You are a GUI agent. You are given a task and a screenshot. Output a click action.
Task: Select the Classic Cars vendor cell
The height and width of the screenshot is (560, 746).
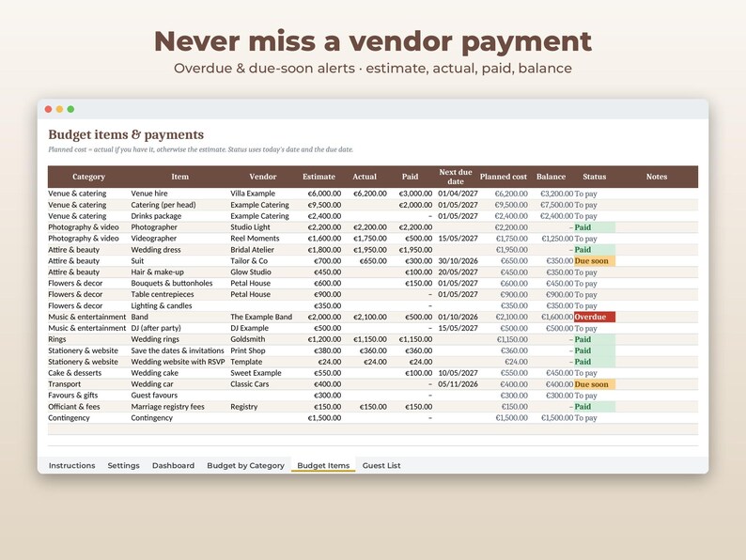coord(249,384)
